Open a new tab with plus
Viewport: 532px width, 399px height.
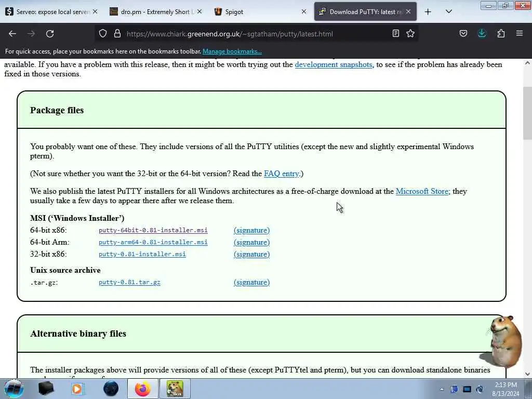click(428, 12)
